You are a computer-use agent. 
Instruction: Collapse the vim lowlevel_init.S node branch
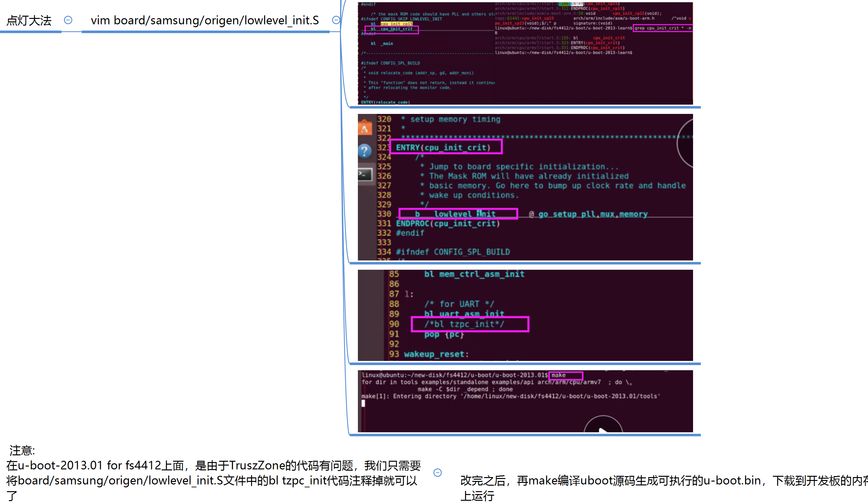336,20
